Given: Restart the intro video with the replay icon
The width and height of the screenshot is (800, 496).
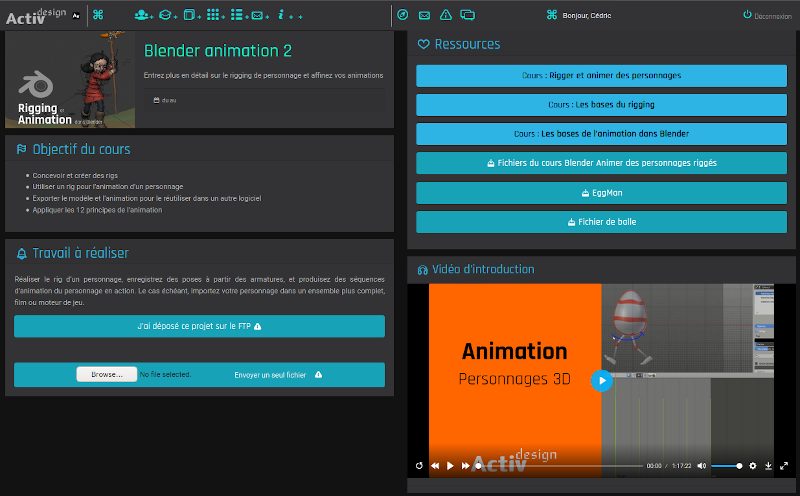Looking at the screenshot, I should pyautogui.click(x=419, y=465).
